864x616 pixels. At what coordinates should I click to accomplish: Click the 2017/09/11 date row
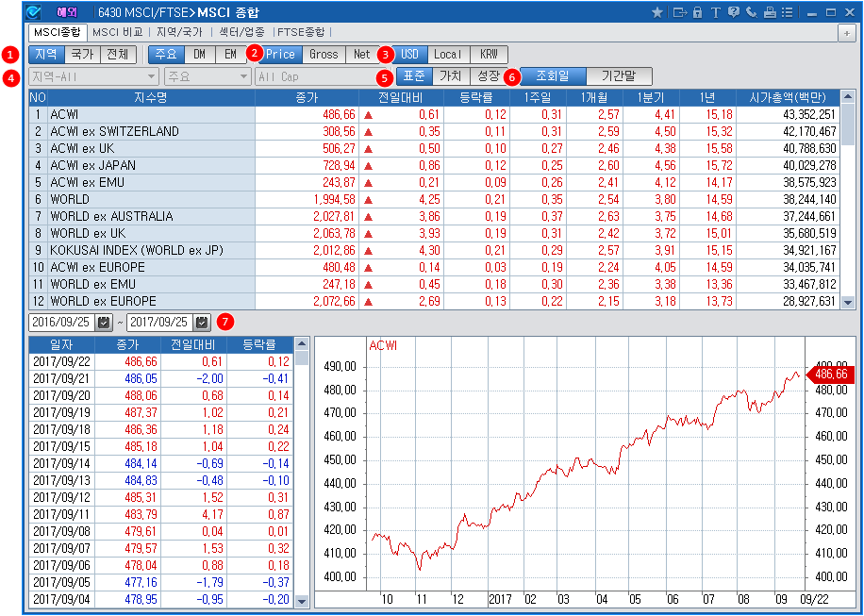click(161, 515)
